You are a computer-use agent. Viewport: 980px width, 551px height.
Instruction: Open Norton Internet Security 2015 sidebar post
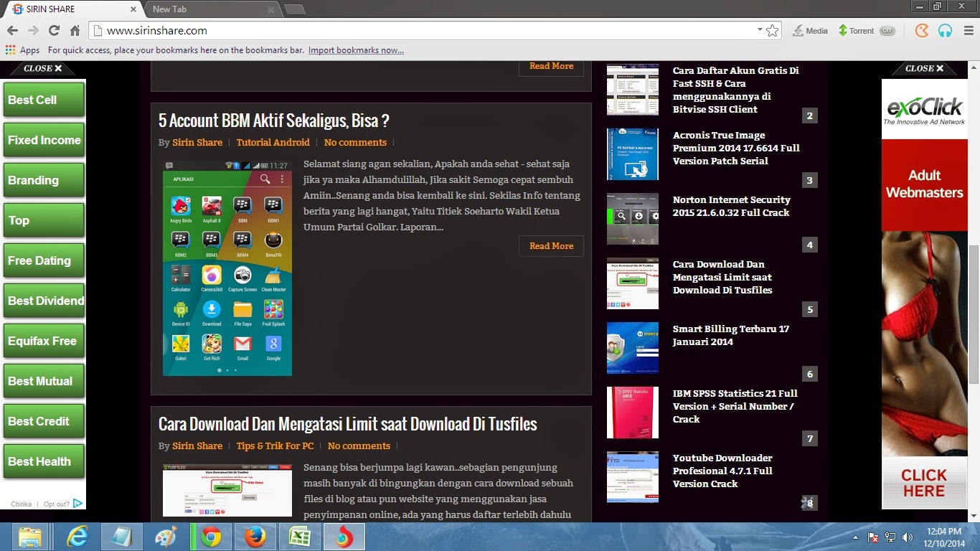tap(731, 206)
